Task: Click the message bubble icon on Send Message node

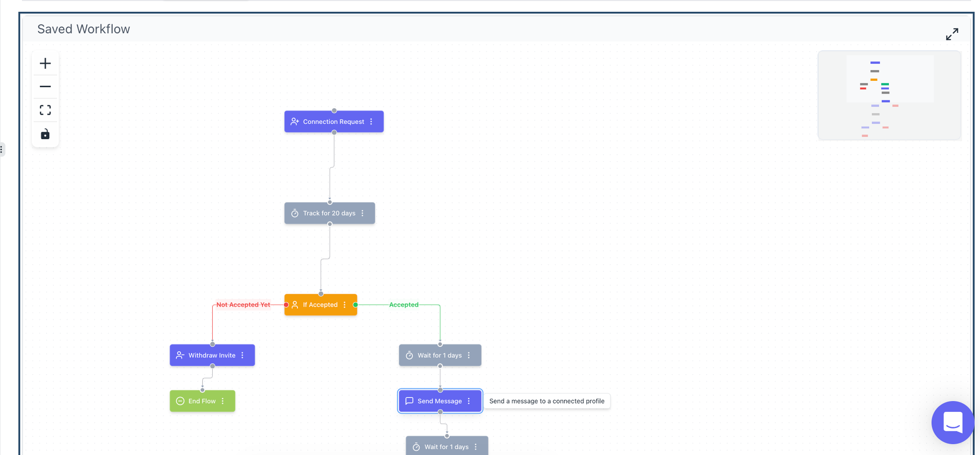Action: [x=409, y=401]
